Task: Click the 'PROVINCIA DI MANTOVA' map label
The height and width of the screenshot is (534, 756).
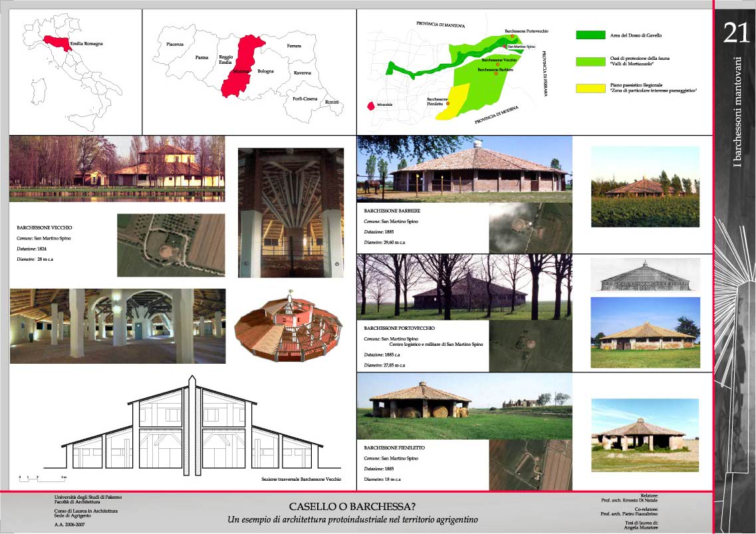Action: pos(441,24)
